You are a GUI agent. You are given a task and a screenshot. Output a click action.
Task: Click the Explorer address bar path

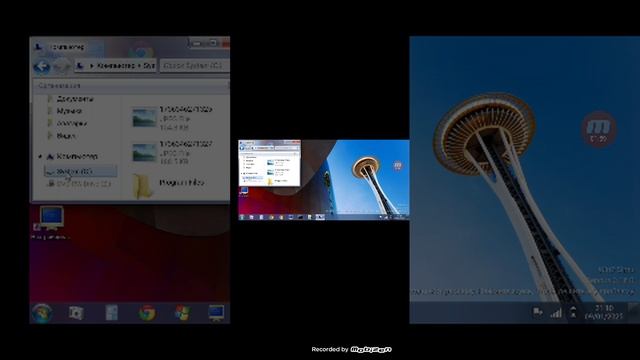(116, 65)
